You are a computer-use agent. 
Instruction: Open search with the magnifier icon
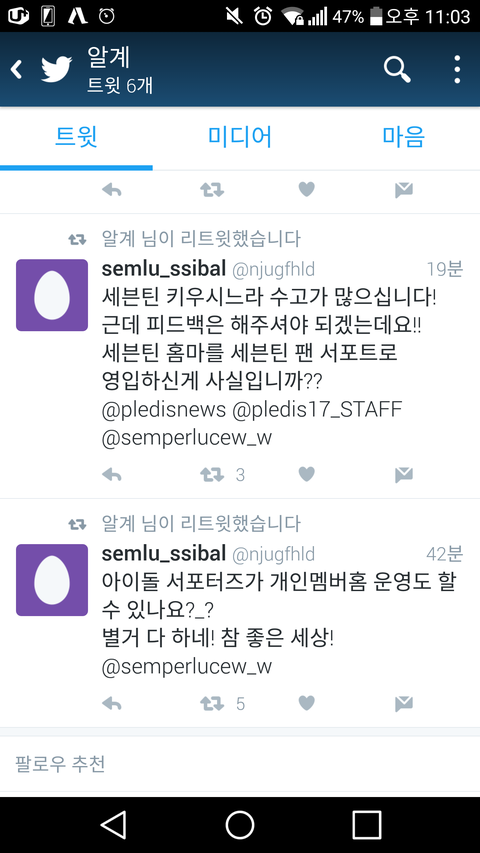(x=397, y=70)
